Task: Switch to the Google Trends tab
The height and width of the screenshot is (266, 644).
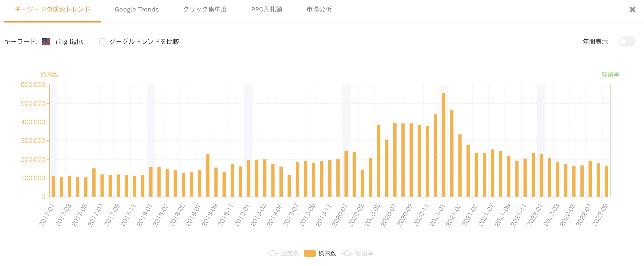Action: (x=137, y=10)
